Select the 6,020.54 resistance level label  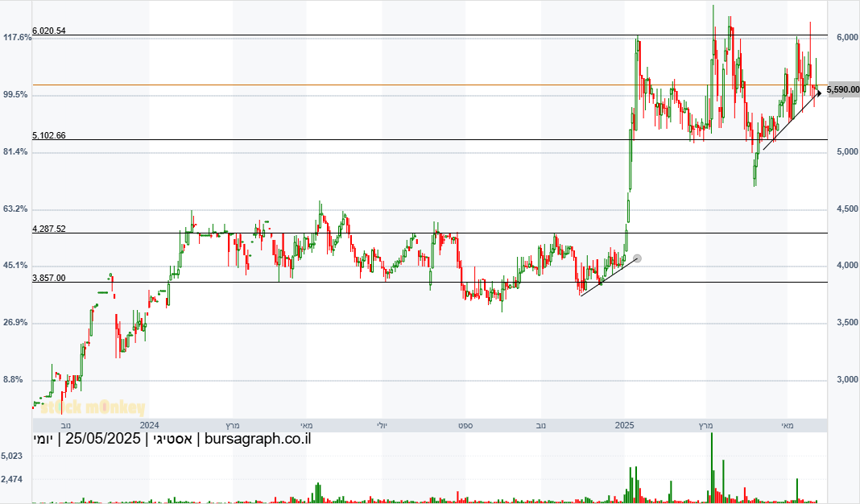[49, 31]
